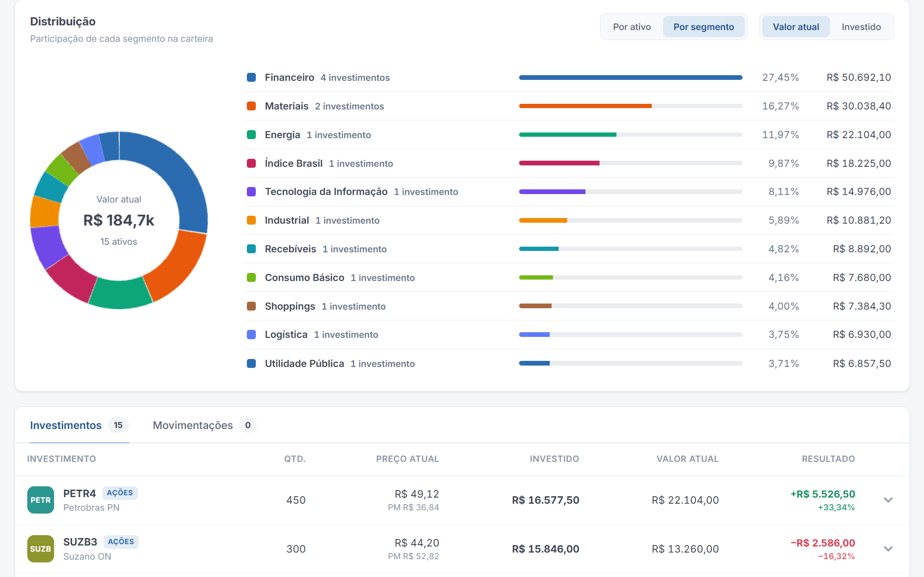Click the SUZB ticker icon badge
Screen dimensions: 924x577
40,549
